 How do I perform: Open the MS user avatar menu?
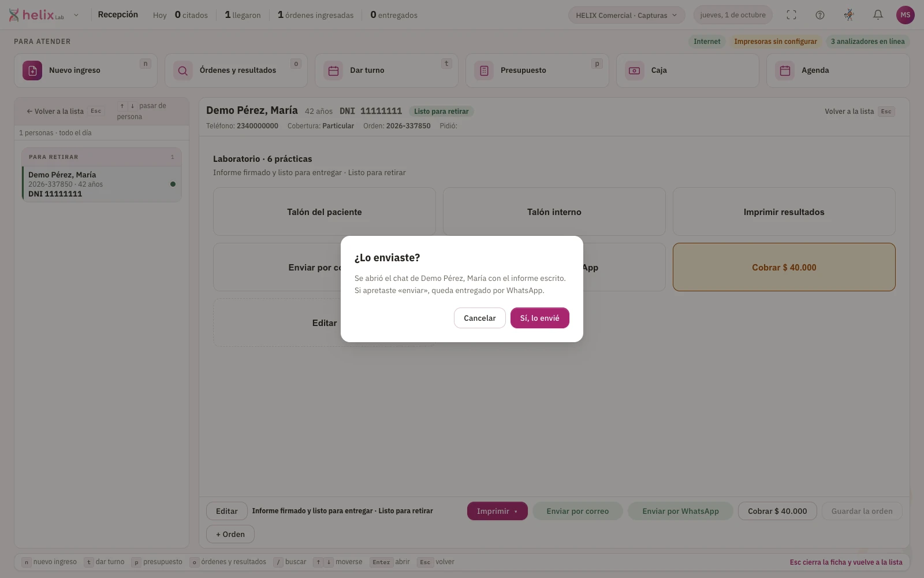click(905, 15)
